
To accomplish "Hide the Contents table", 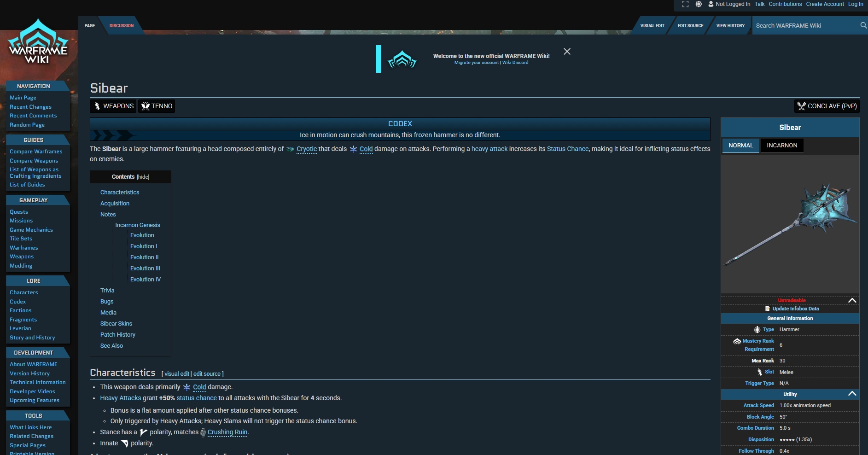I will pyautogui.click(x=143, y=177).
